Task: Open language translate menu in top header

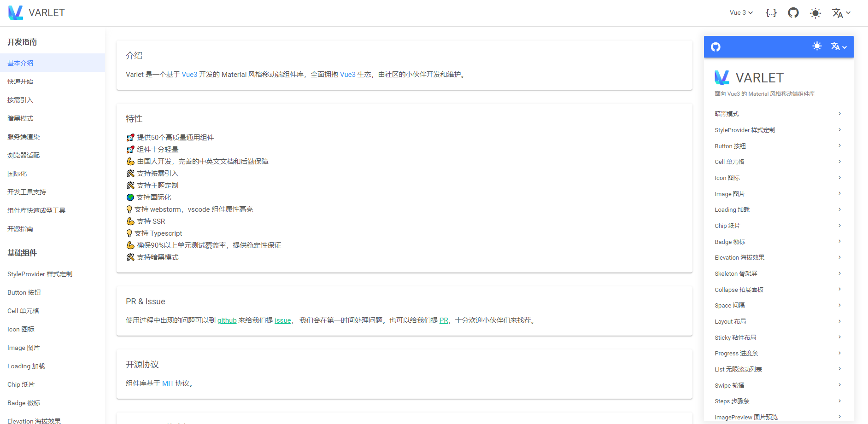Action: pos(841,13)
